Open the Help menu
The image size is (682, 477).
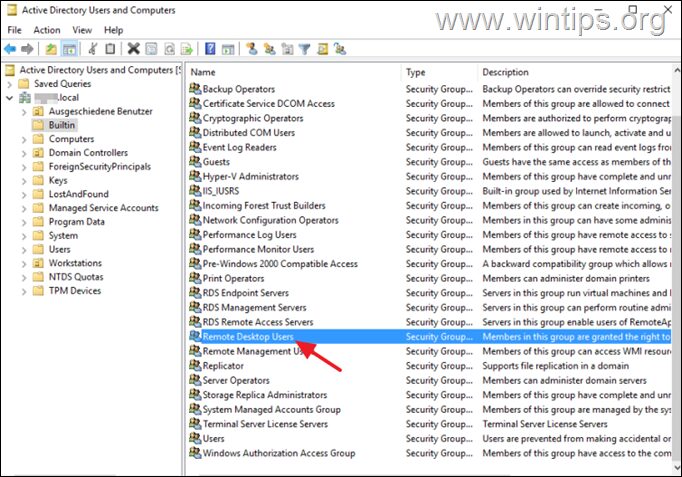tap(114, 30)
